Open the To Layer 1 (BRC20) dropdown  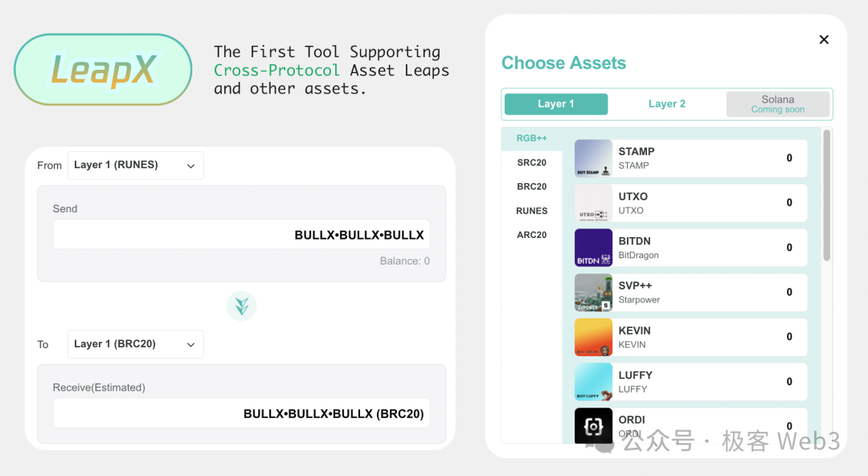[136, 344]
